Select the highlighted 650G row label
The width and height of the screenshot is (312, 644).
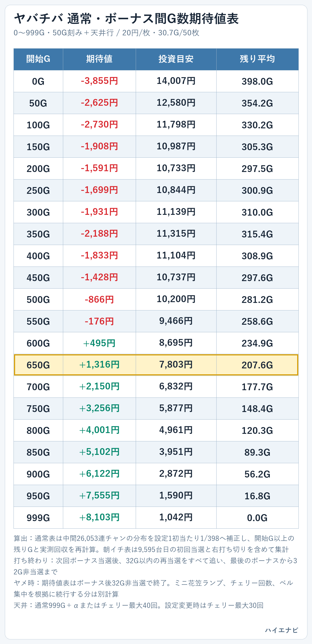pos(38,365)
